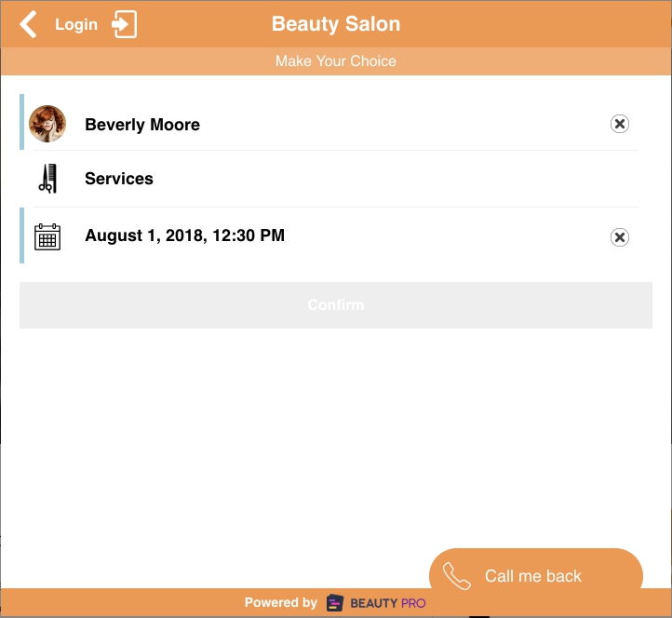Click the scissors and comb Services icon
This screenshot has width=672, height=618.
point(47,179)
